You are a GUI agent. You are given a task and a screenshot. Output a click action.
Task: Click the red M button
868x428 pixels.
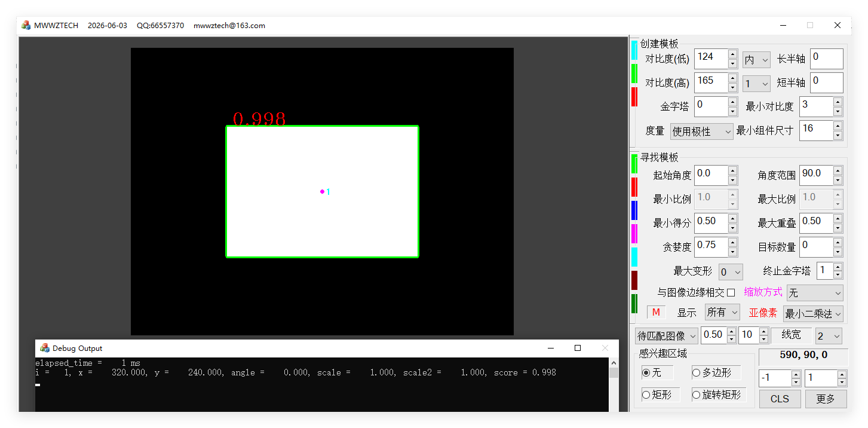[656, 312]
